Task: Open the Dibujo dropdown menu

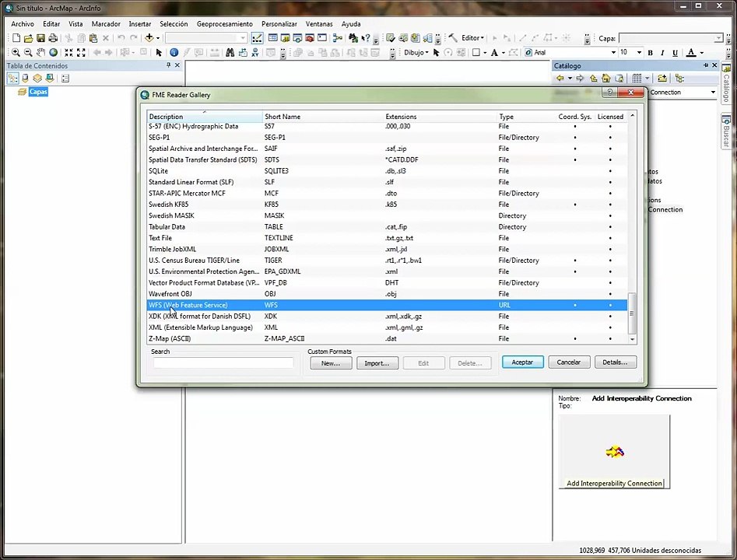Action: (x=416, y=53)
